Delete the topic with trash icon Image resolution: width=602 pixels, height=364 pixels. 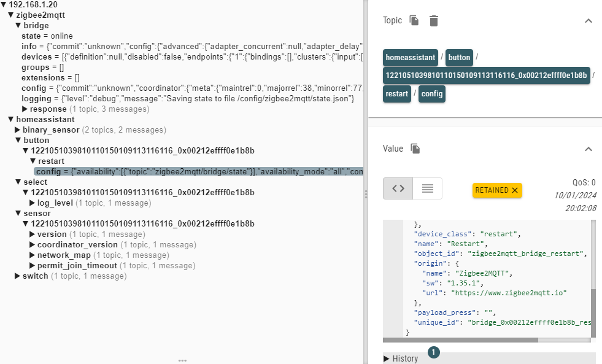pos(434,21)
